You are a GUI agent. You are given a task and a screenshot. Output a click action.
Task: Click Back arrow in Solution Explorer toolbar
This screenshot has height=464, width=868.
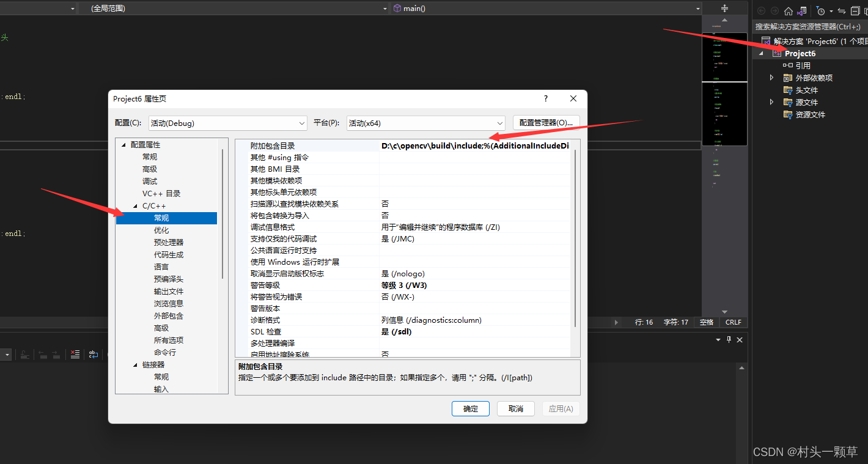[762, 11]
